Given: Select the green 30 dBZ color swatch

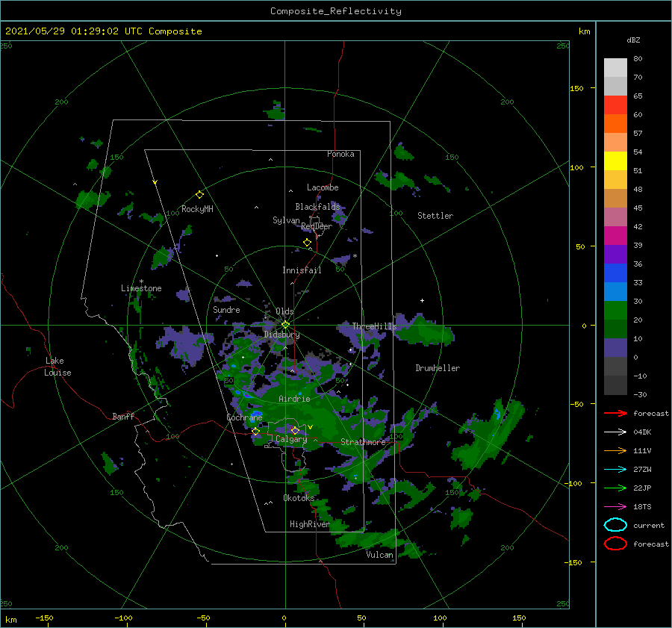Looking at the screenshot, I should (615, 310).
